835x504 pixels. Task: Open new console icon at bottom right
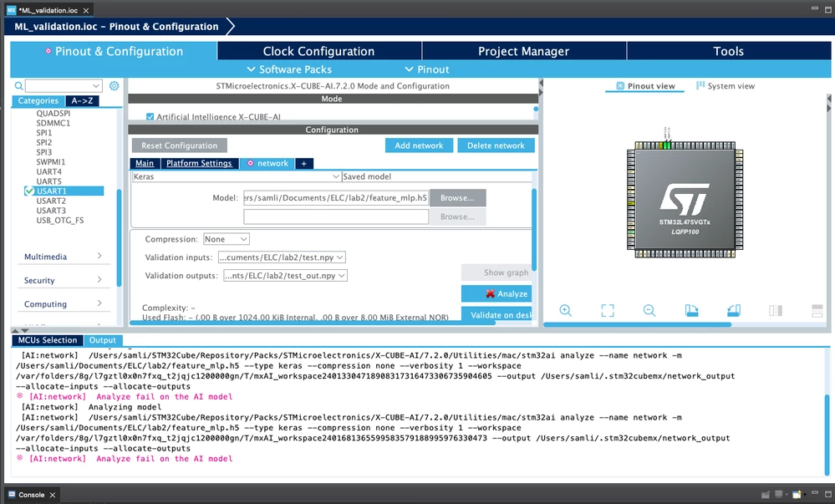797,495
